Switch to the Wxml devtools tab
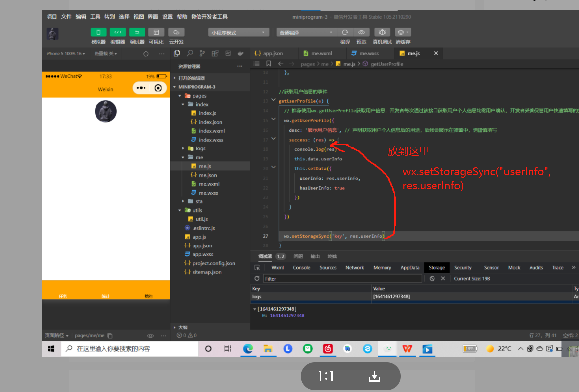 [x=277, y=267]
